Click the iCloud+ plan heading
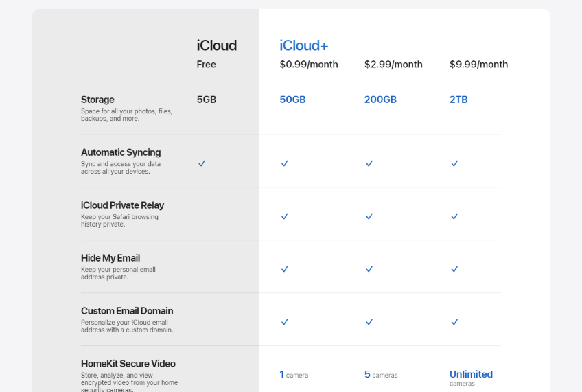This screenshot has width=582, height=392. click(x=303, y=46)
